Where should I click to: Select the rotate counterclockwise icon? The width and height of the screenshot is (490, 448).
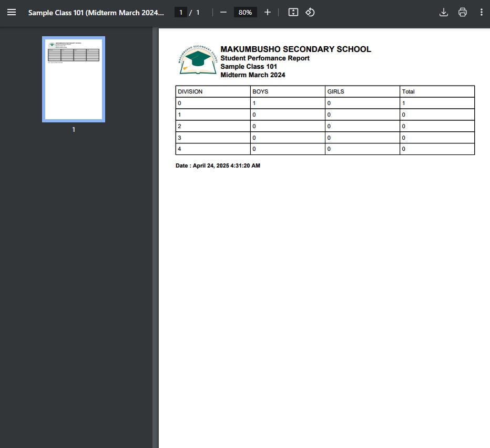click(310, 12)
